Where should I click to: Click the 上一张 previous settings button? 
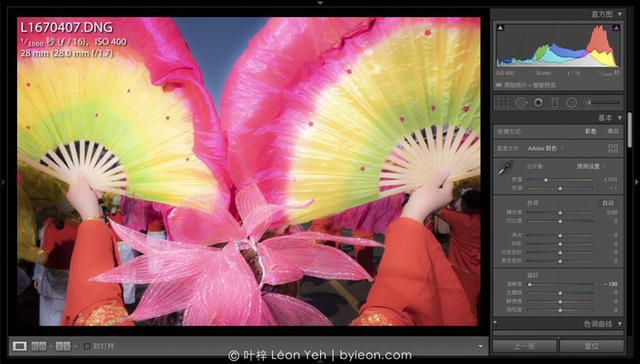pos(524,346)
